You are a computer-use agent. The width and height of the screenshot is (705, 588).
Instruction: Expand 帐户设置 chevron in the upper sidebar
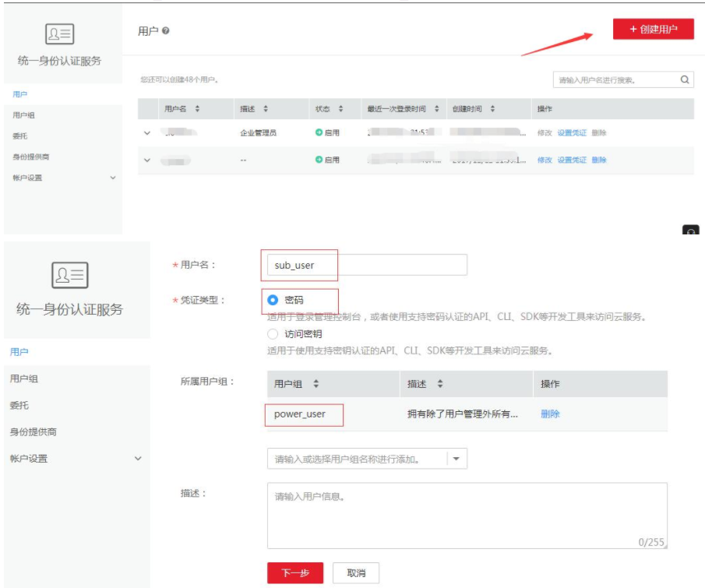pyautogui.click(x=113, y=178)
